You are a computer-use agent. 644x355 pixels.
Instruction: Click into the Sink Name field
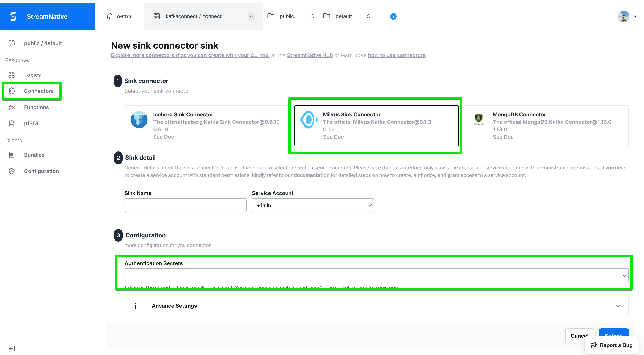(x=186, y=205)
